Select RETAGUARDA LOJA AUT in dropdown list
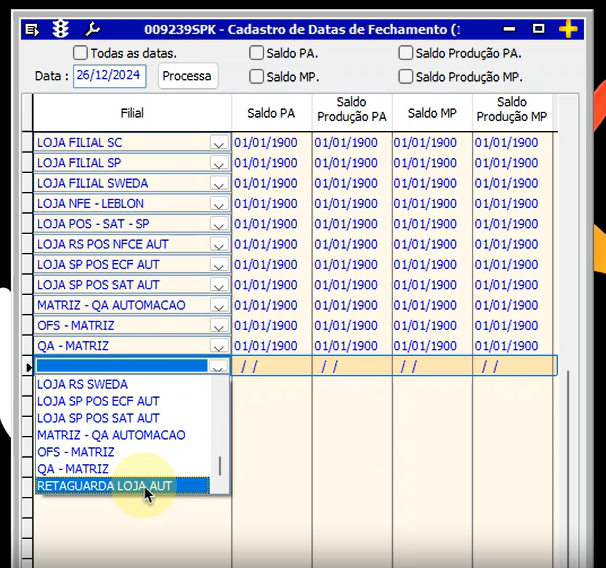Image resolution: width=606 pixels, height=568 pixels. (x=123, y=486)
